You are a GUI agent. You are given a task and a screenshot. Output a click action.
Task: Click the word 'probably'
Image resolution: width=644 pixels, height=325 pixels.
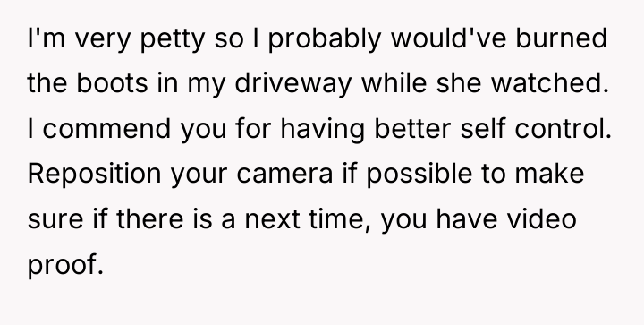(325, 40)
